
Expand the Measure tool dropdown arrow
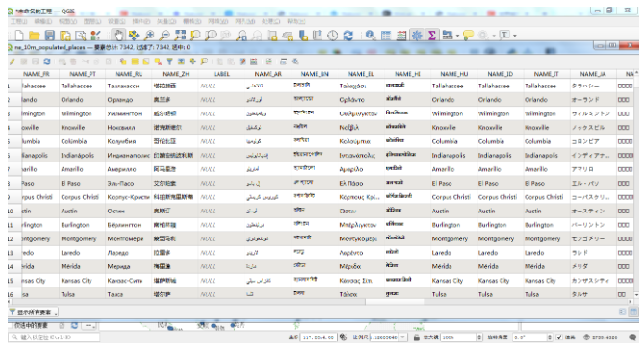457,36
